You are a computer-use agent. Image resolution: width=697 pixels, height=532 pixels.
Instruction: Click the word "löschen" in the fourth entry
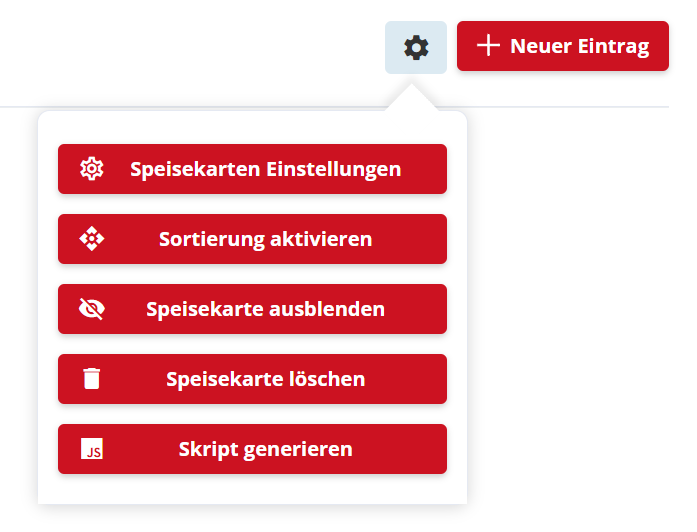tap(330, 379)
